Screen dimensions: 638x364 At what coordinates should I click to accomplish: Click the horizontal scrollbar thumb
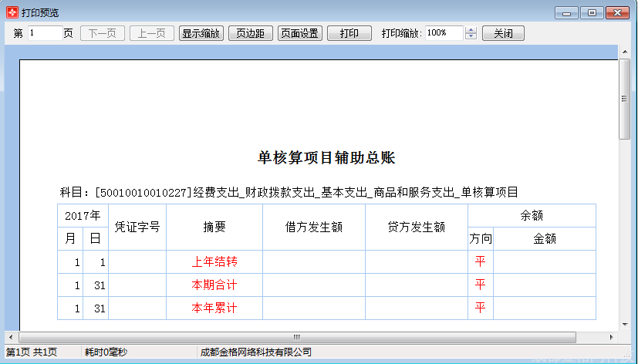pyautogui.click(x=295, y=337)
